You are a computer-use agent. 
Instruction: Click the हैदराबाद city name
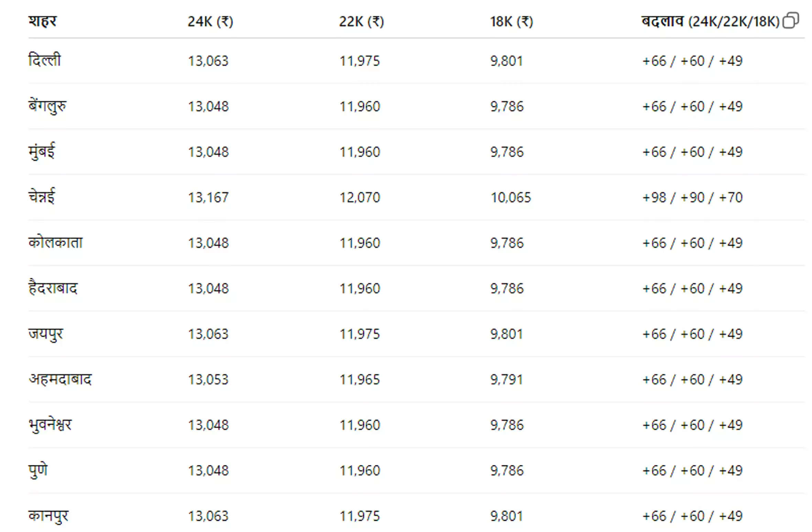pos(53,288)
